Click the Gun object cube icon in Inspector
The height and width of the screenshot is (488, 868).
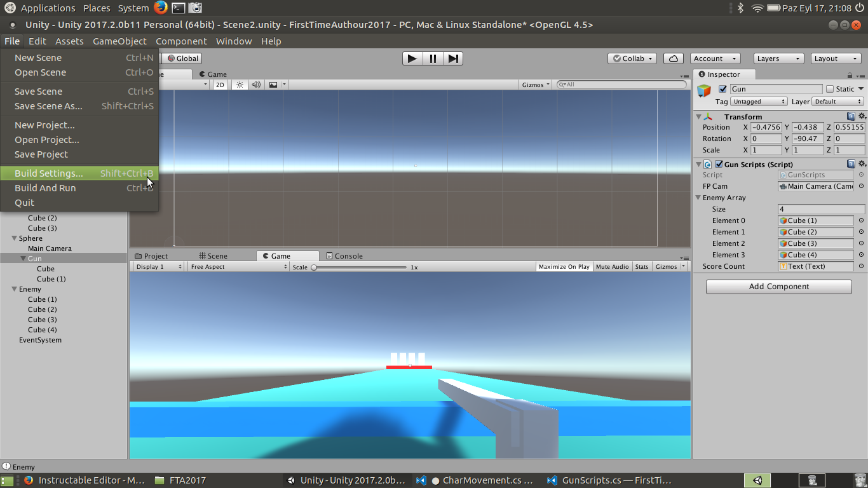coord(704,90)
